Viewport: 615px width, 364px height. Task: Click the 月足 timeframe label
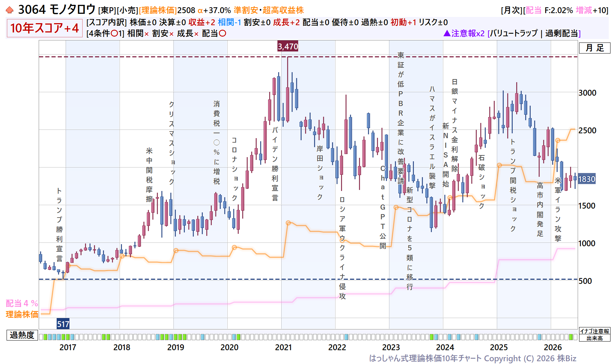click(x=595, y=48)
